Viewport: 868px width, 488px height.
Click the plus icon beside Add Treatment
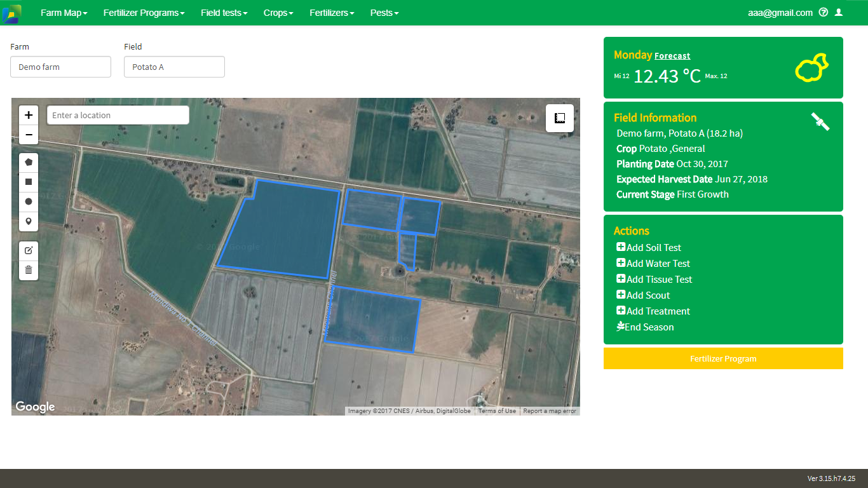tap(621, 311)
